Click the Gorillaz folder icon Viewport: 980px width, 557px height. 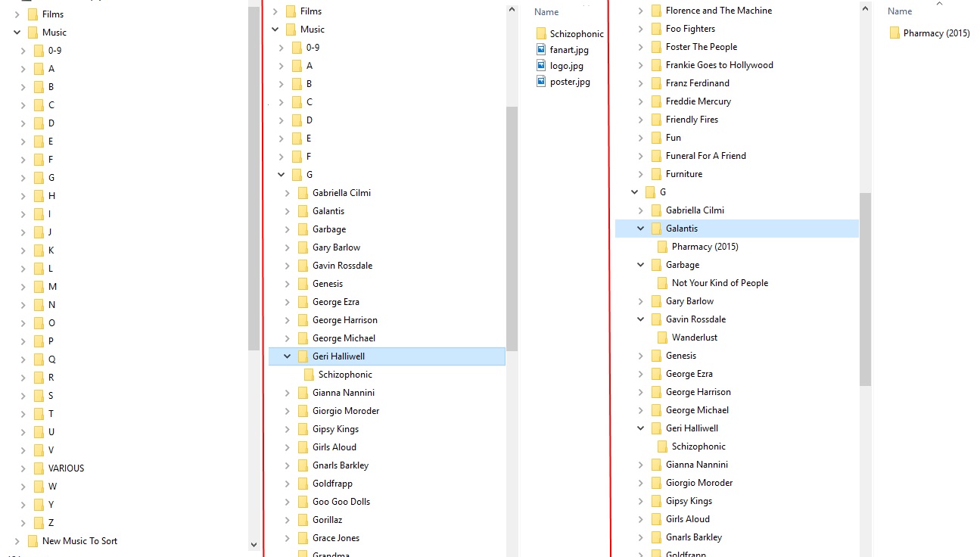pyautogui.click(x=303, y=520)
